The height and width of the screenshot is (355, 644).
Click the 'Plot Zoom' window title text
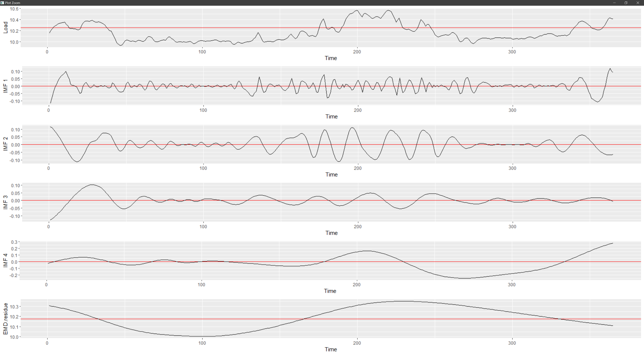(13, 3)
